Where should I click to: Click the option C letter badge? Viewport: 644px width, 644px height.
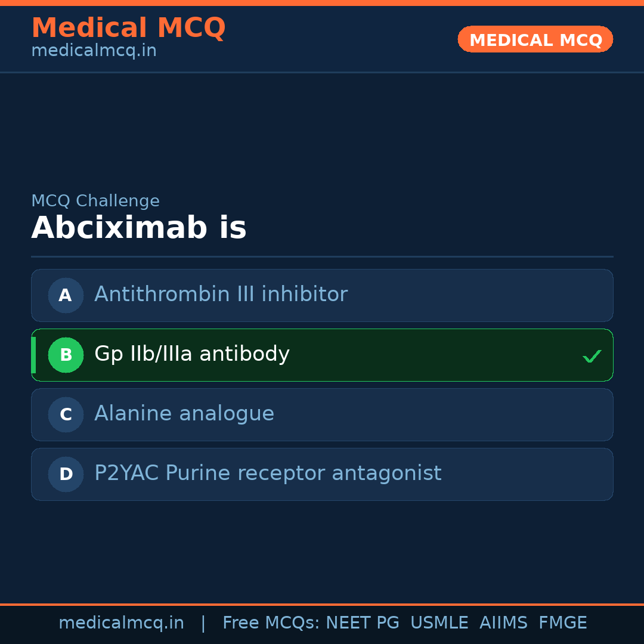[x=66, y=414]
